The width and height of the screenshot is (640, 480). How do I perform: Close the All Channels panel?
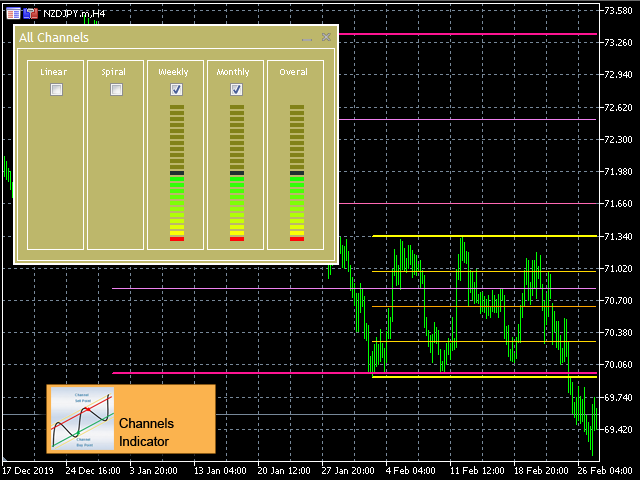point(326,38)
